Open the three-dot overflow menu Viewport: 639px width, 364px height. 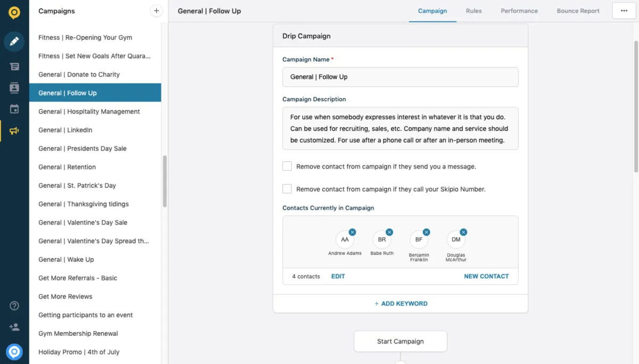624,10
